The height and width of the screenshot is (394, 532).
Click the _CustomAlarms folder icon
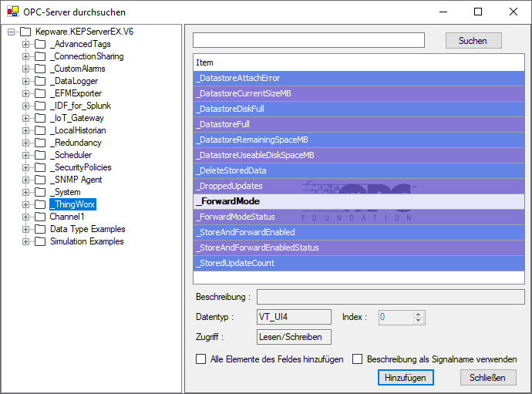40,69
